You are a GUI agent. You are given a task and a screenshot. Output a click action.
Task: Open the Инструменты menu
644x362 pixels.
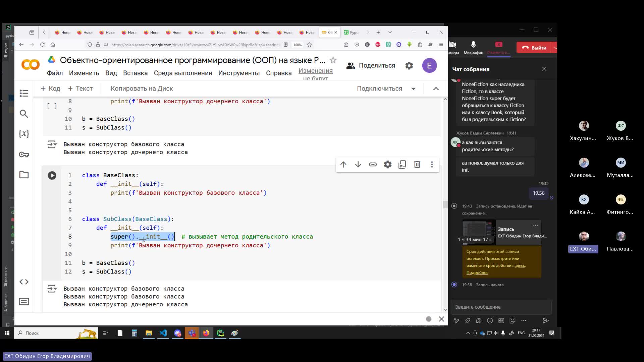[239, 73]
